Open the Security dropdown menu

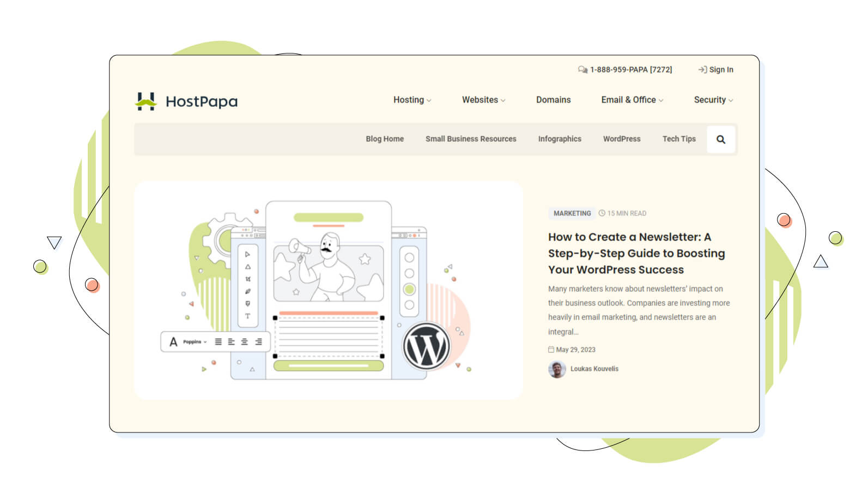point(713,100)
